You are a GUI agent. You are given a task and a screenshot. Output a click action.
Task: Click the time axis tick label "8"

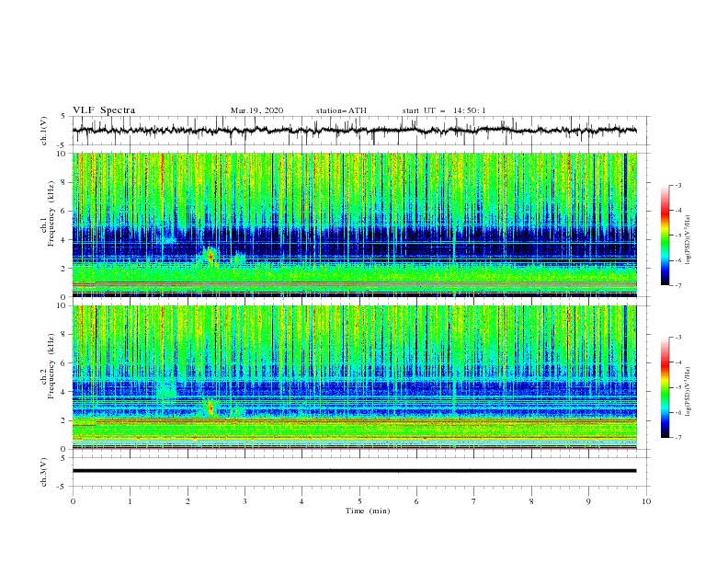tap(531, 501)
